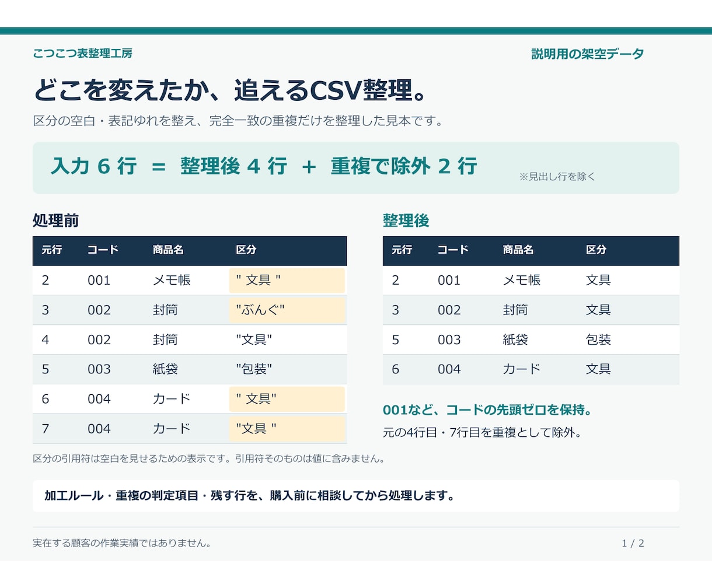Click the highlighted " 文具" cell in 処理前 row 6
712x588 pixels.
pos(287,399)
